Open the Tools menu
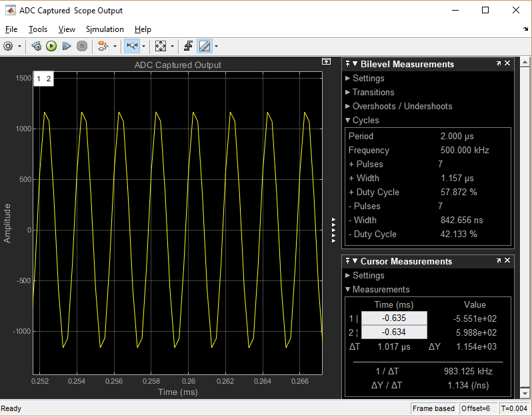532x417 pixels. tap(38, 29)
